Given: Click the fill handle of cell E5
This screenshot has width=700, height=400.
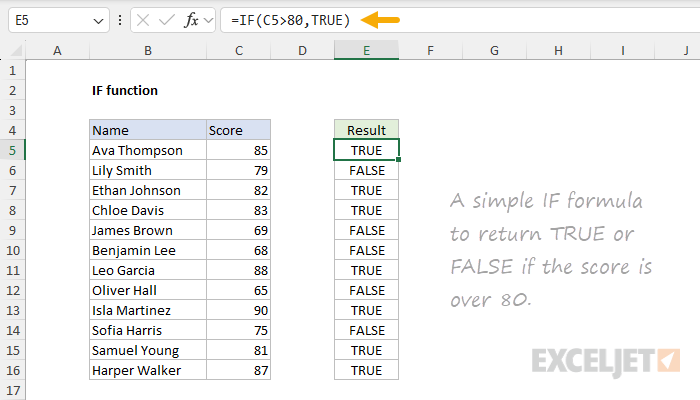Looking at the screenshot, I should (398, 159).
